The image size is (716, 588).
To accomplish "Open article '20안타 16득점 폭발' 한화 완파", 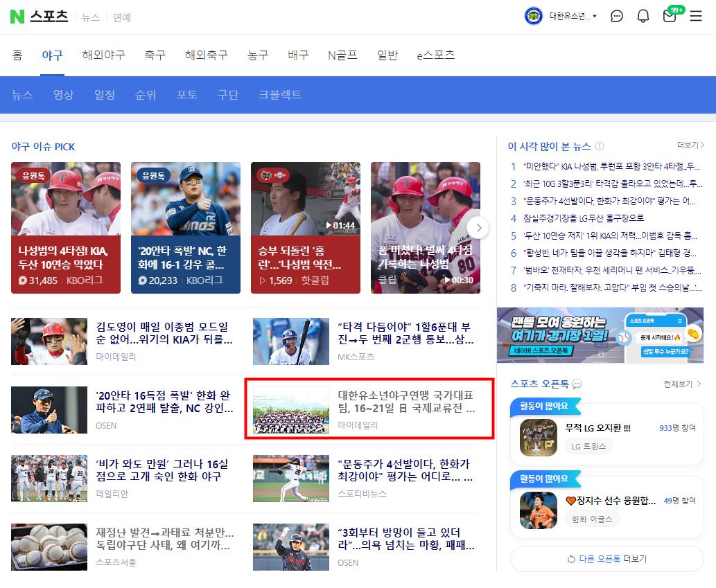I will coord(164,402).
